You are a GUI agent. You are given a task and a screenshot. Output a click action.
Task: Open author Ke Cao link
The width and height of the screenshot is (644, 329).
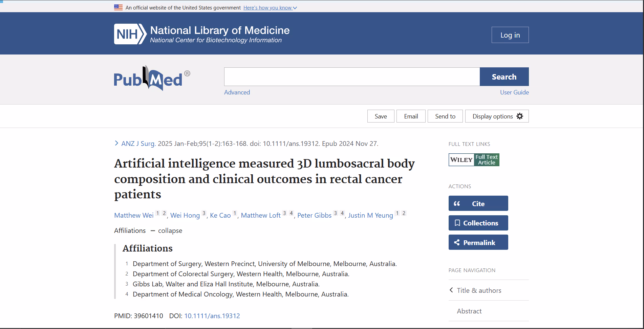pyautogui.click(x=220, y=215)
